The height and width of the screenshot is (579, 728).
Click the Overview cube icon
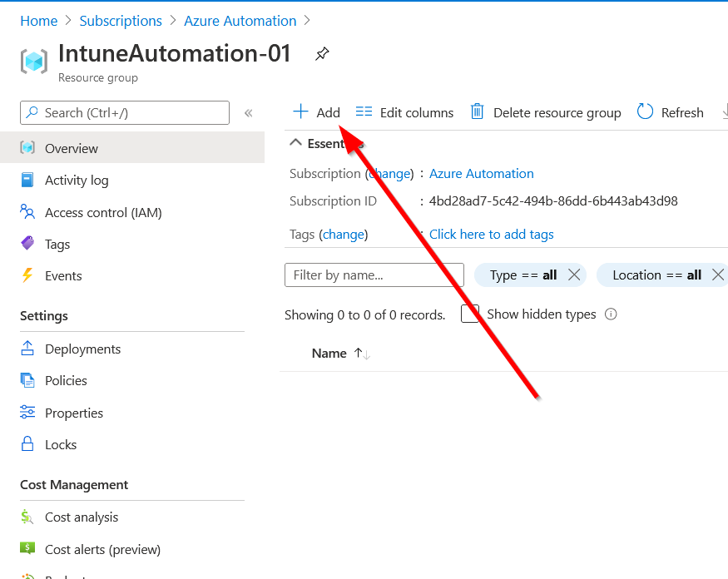click(x=27, y=147)
